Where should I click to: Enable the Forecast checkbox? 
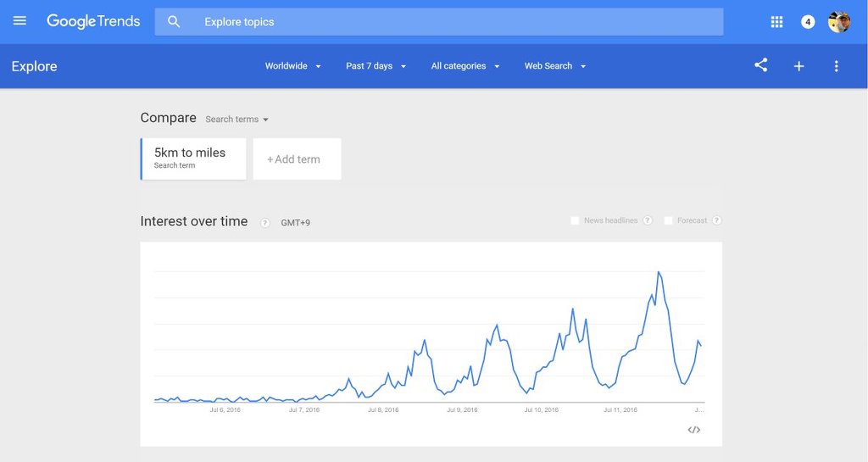[x=668, y=220]
